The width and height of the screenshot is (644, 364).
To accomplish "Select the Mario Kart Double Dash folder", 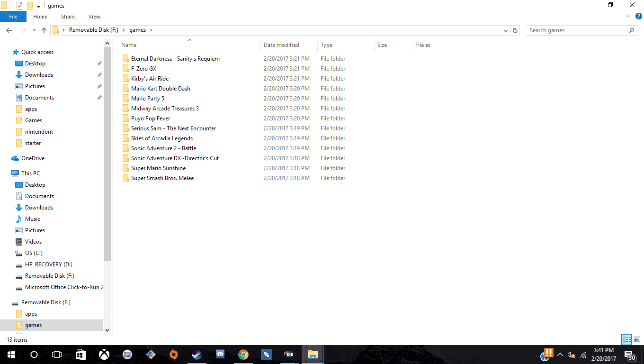I will tap(161, 89).
